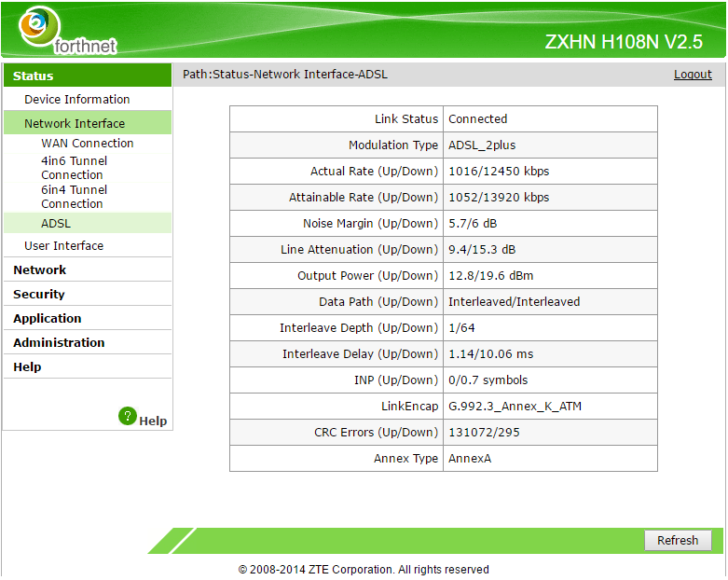Select ADSL submenu item
Image resolution: width=728 pixels, height=580 pixels.
click(56, 223)
